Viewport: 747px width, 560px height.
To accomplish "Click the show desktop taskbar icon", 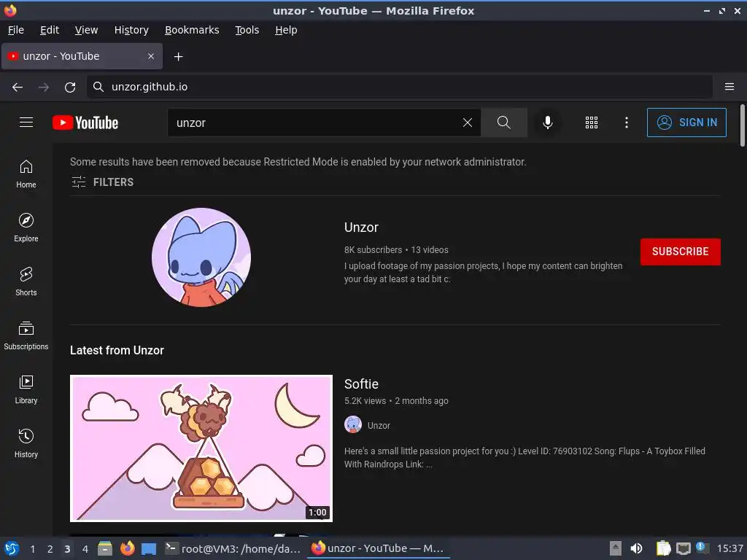I will pyautogui.click(x=149, y=549).
